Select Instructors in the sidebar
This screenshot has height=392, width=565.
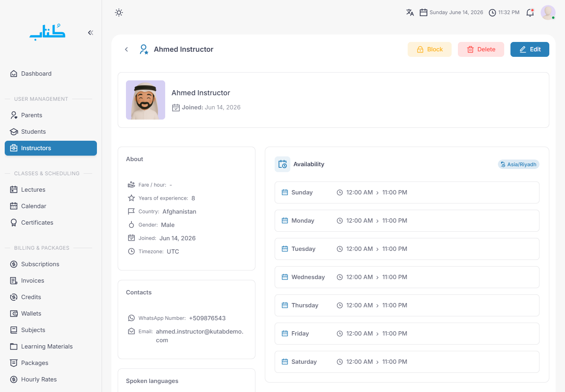coord(51,148)
